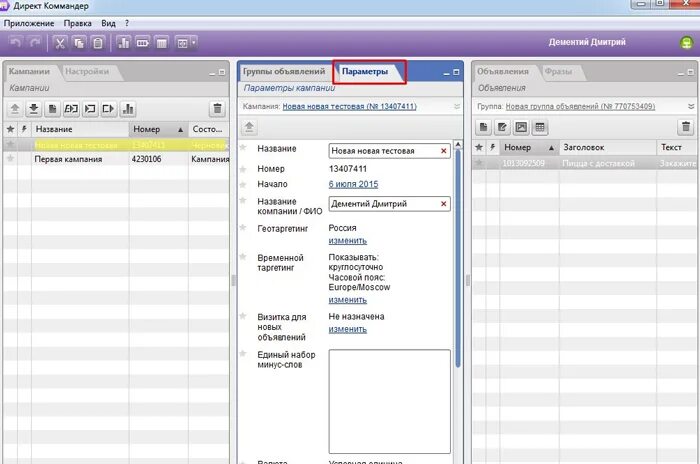
Task: Clear the Название компании / ФИО field with red X
Action: (x=443, y=204)
